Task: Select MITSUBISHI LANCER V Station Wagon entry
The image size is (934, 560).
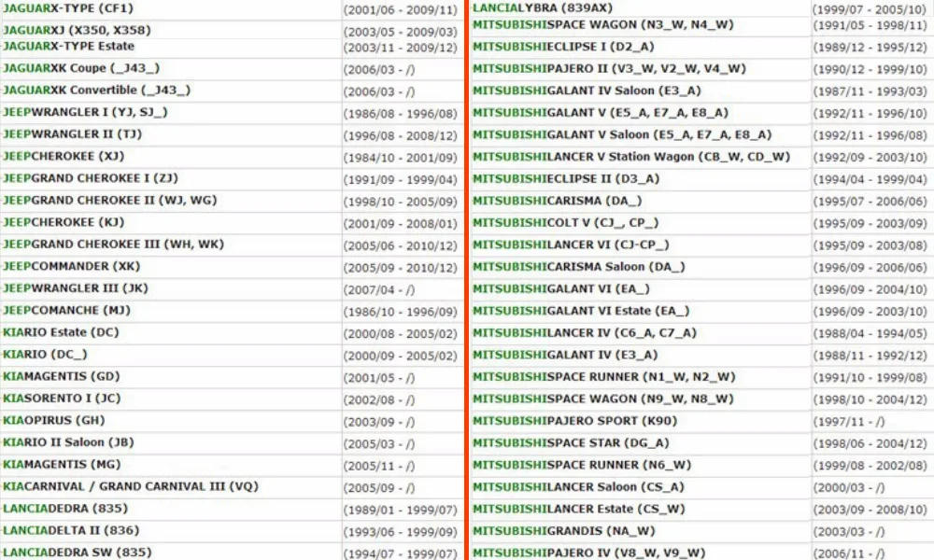Action: tap(631, 157)
